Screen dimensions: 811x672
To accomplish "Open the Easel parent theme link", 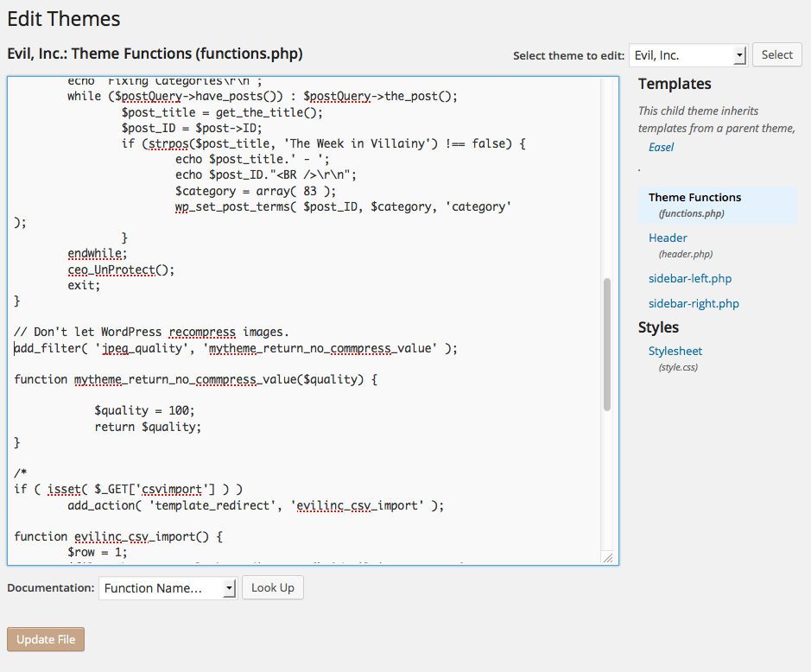I will [661, 147].
